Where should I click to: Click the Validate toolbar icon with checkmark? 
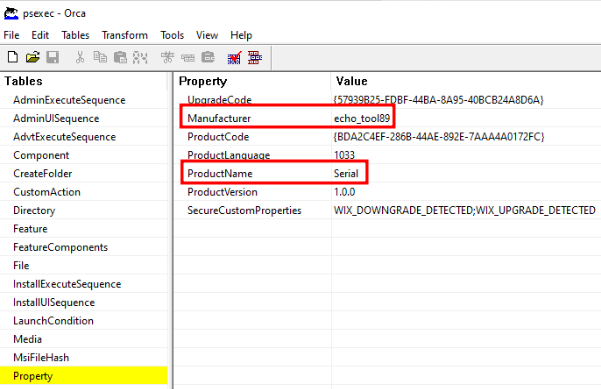pos(235,57)
